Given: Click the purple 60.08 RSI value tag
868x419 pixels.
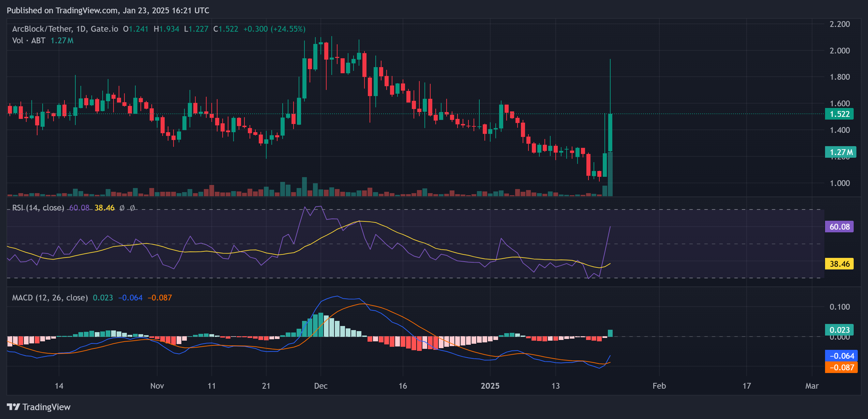Looking at the screenshot, I should click(839, 227).
